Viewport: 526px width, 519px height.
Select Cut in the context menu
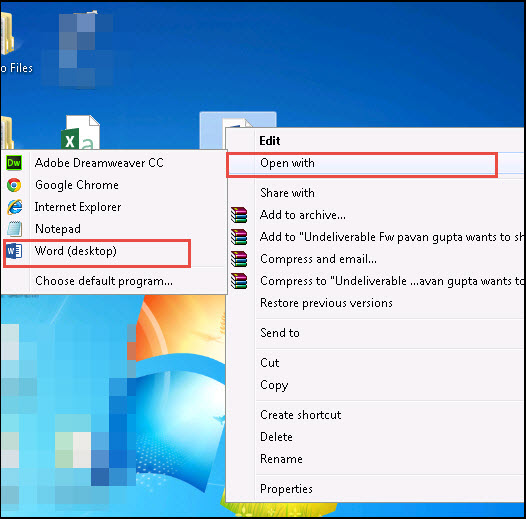coord(375,363)
